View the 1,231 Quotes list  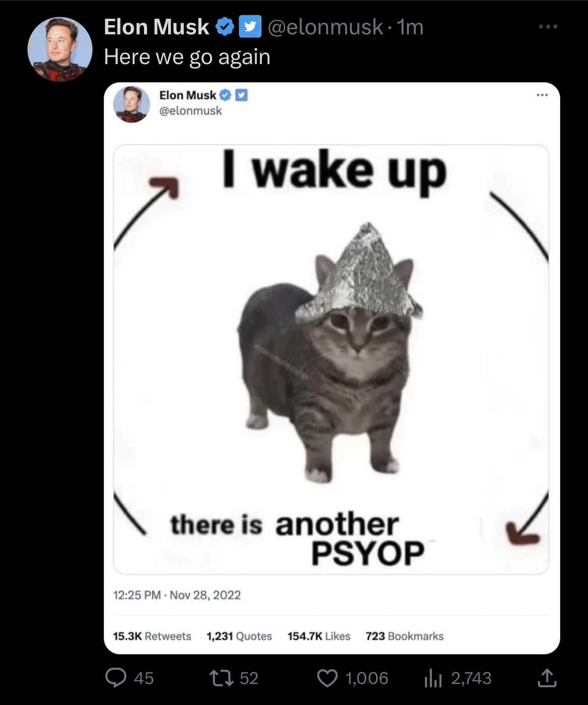239,636
